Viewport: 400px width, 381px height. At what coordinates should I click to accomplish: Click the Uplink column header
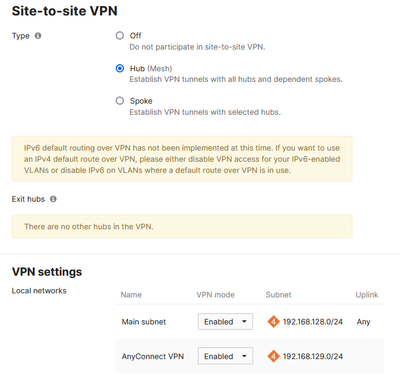pyautogui.click(x=367, y=295)
